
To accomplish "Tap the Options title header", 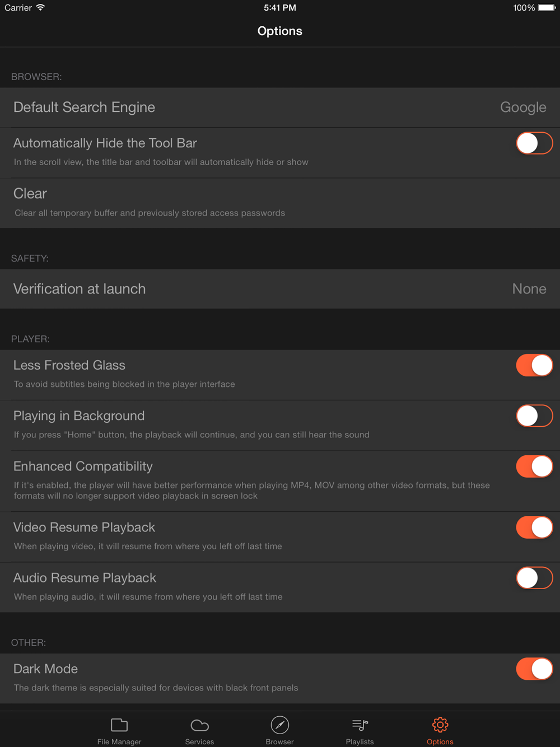I will click(279, 31).
